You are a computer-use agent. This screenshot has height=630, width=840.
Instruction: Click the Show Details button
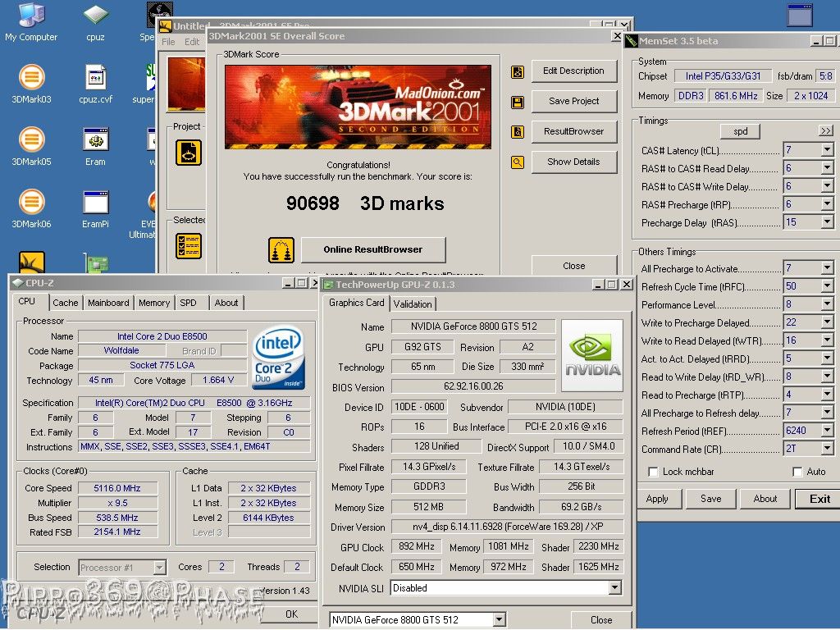click(573, 162)
